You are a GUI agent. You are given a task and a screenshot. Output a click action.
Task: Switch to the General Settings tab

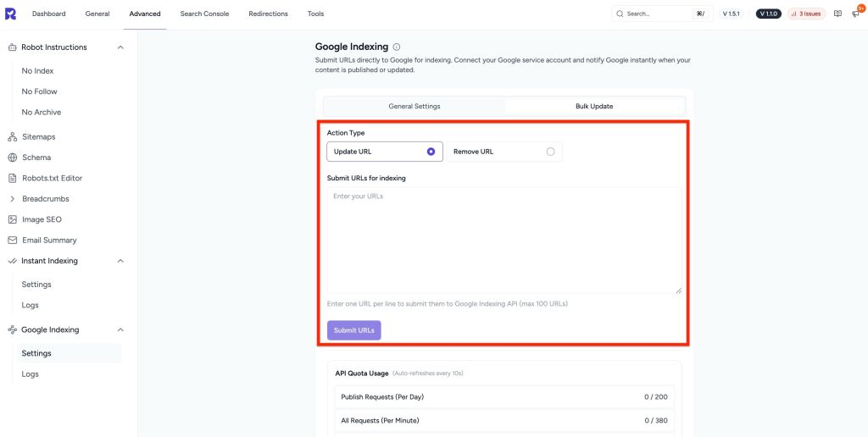[x=415, y=106]
